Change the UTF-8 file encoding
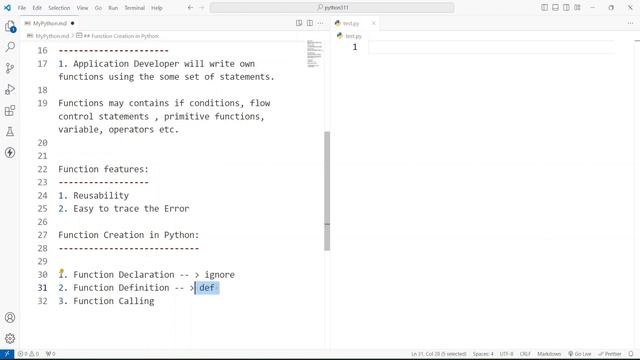The image size is (640, 360). point(507,354)
